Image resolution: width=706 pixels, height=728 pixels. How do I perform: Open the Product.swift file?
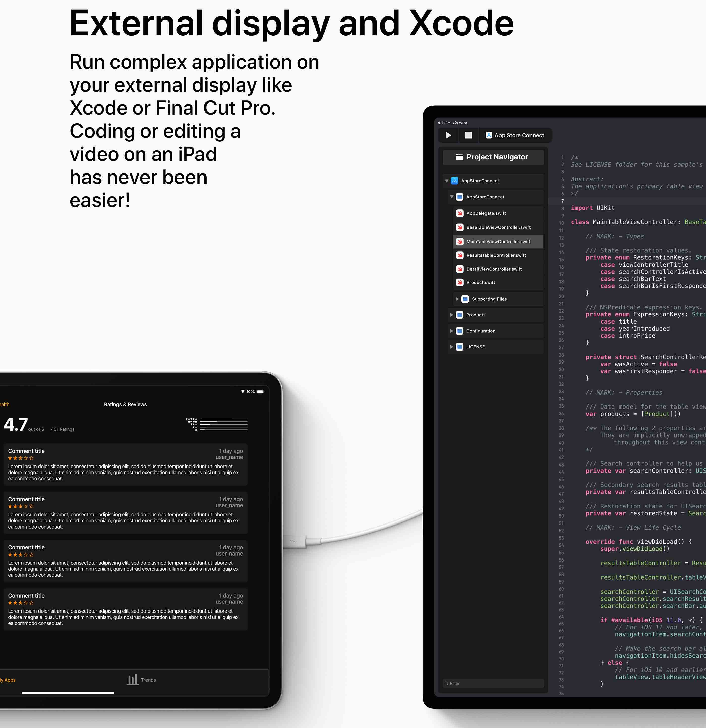click(481, 282)
